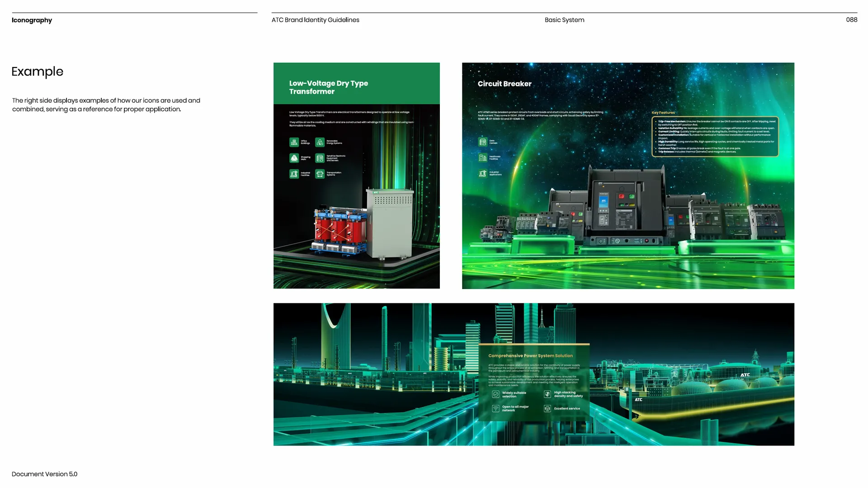Select the Healthcare Facilities icon
868x488 pixels.
coord(483,158)
